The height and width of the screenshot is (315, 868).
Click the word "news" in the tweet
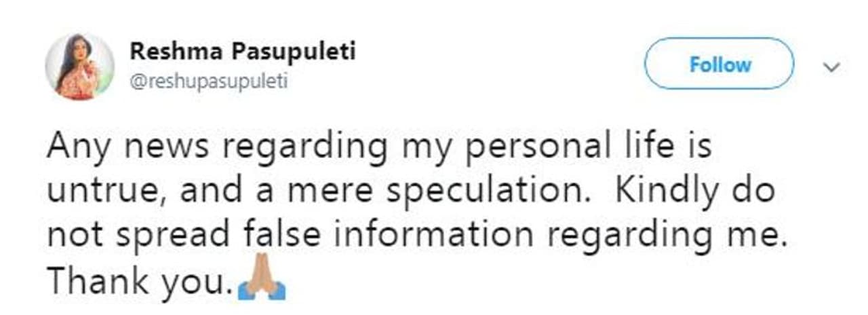(x=162, y=147)
